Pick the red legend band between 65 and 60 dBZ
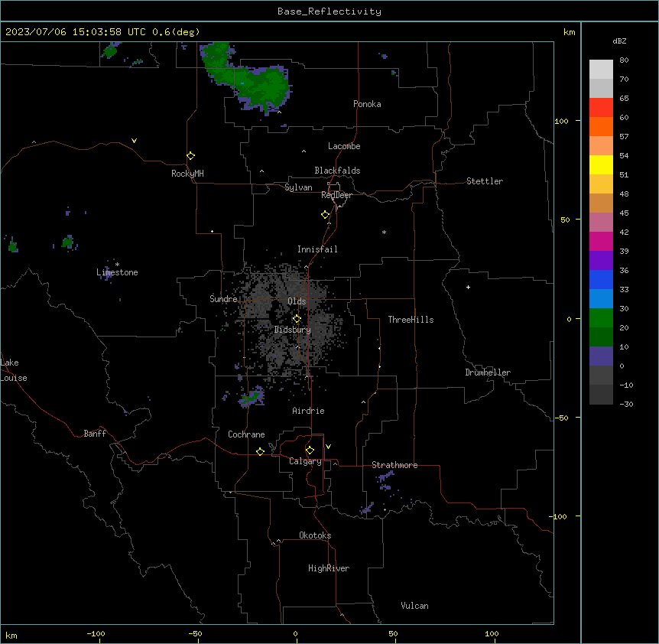The width and height of the screenshot is (659, 644). 601,107
